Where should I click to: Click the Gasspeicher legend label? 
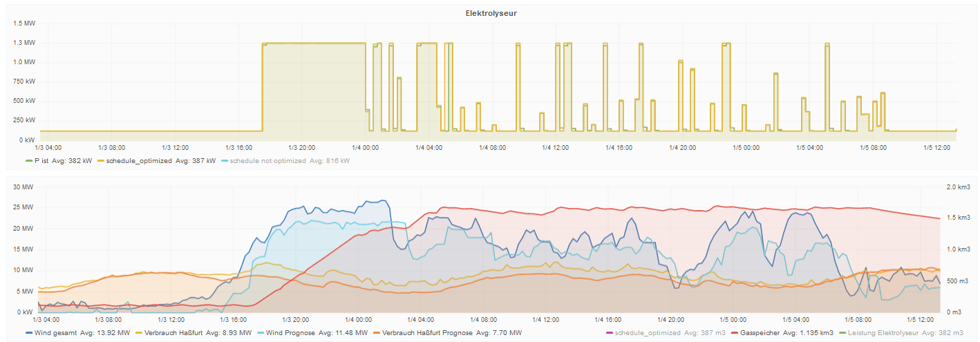[x=763, y=333]
